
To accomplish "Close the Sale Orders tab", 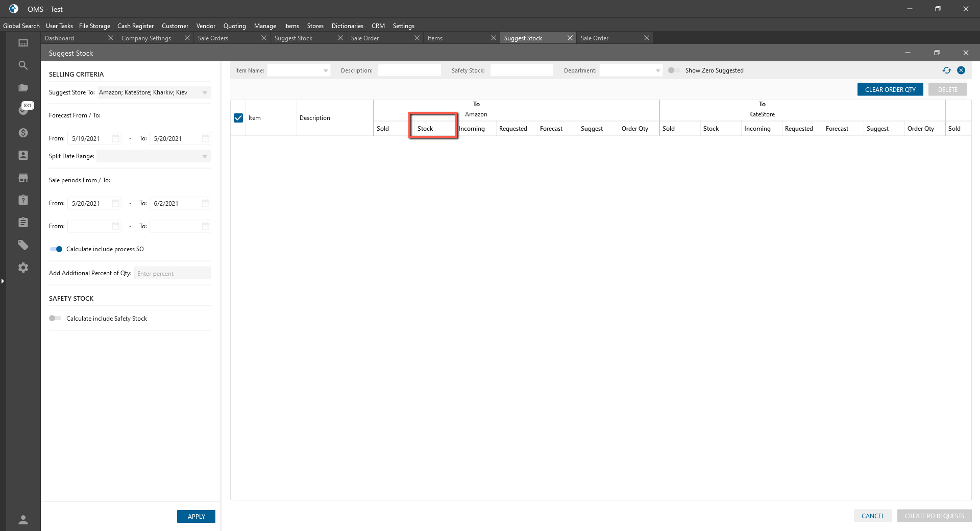I will [264, 38].
